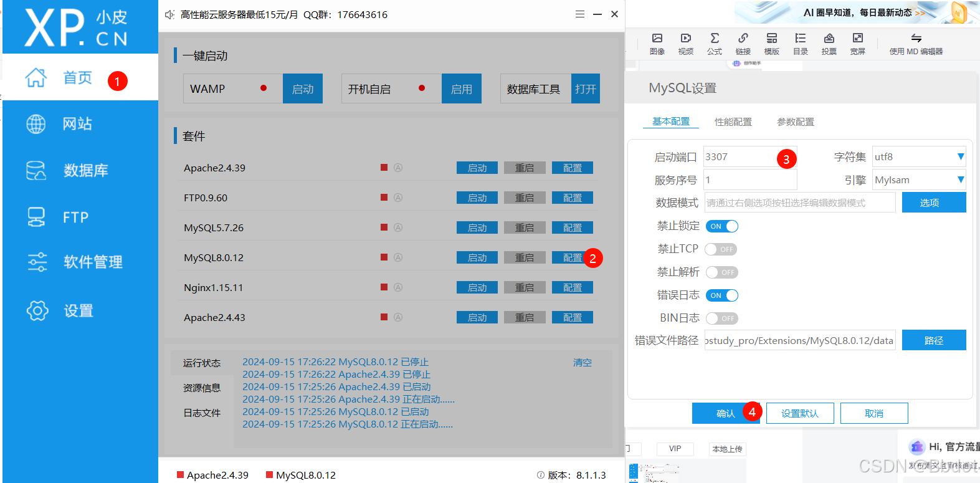
Task: Open 配置 for MySQL8.0.12
Action: coord(573,257)
